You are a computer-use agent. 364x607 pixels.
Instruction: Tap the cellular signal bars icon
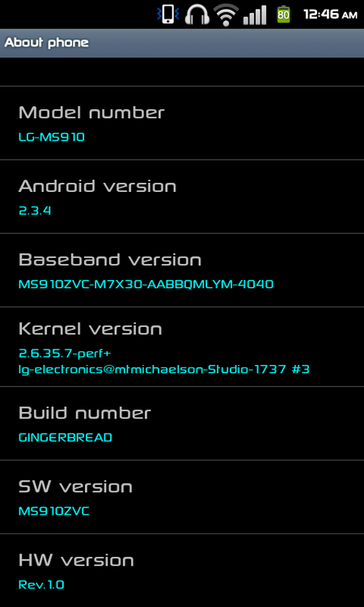(x=255, y=15)
